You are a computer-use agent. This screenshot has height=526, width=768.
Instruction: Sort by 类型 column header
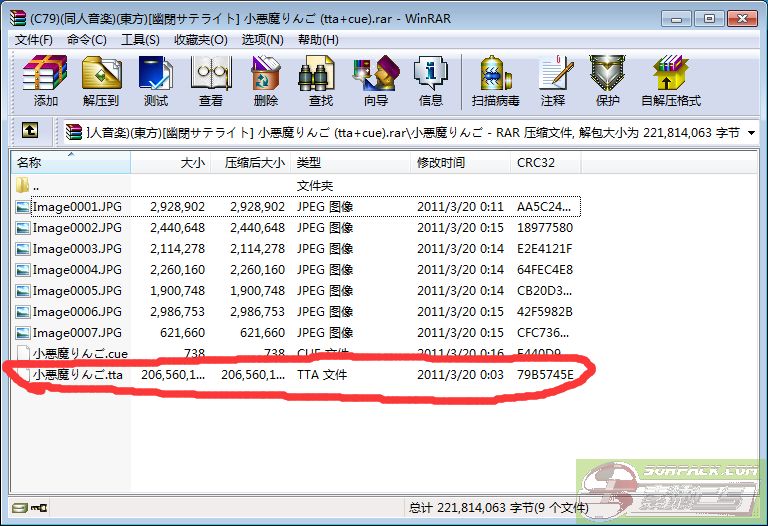click(x=351, y=162)
